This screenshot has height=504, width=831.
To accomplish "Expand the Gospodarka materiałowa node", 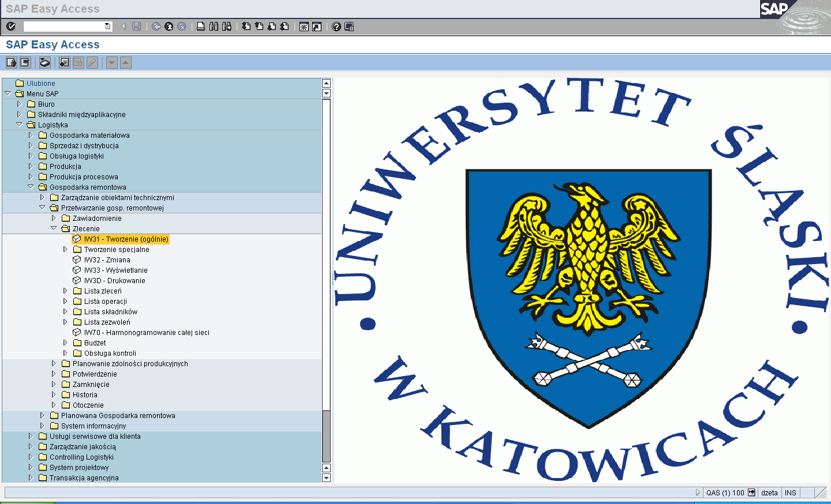I will coord(31,136).
